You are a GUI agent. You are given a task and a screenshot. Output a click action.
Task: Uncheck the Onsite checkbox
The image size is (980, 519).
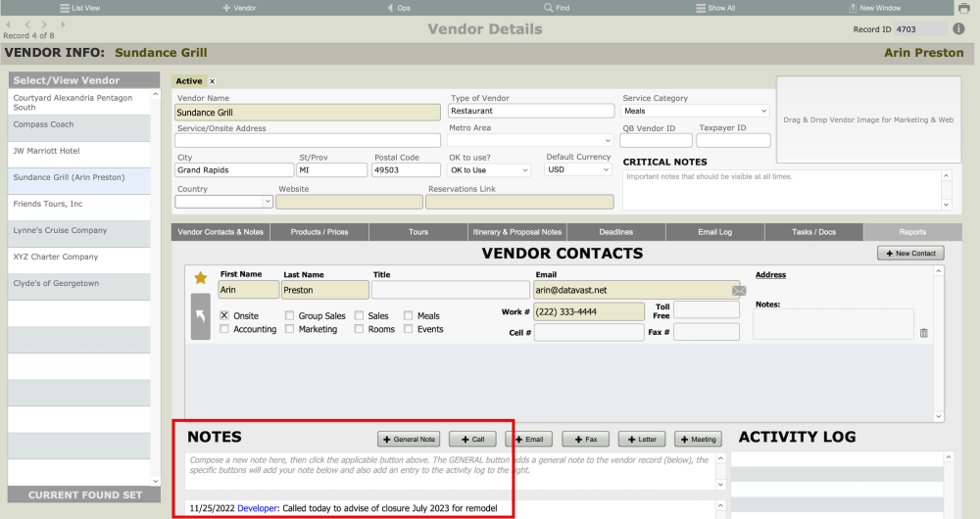[224, 315]
